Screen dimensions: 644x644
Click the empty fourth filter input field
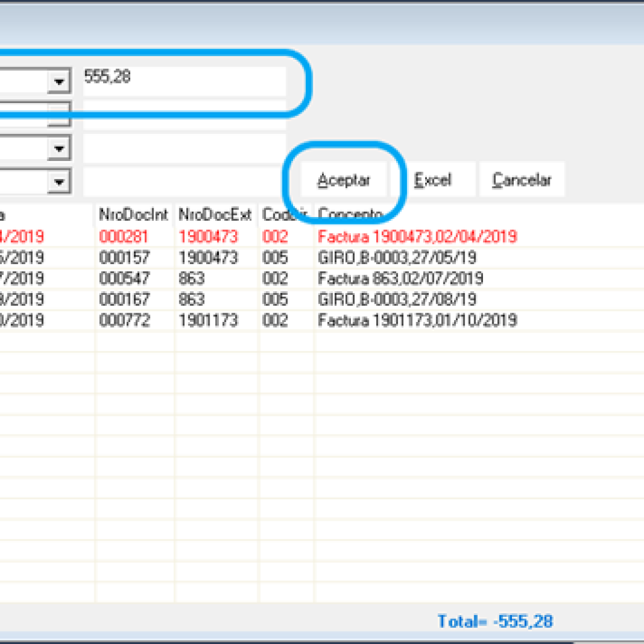click(x=184, y=182)
